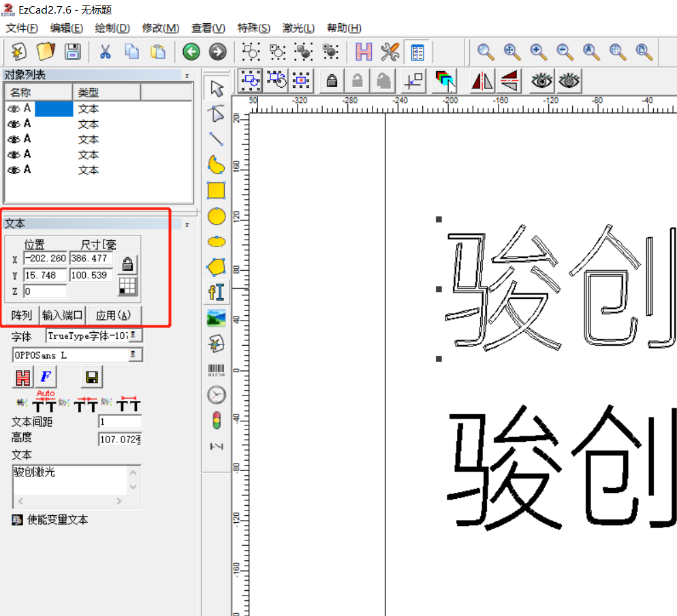This screenshot has width=677, height=616.
Task: Select the pick arrow tool
Action: pyautogui.click(x=217, y=88)
